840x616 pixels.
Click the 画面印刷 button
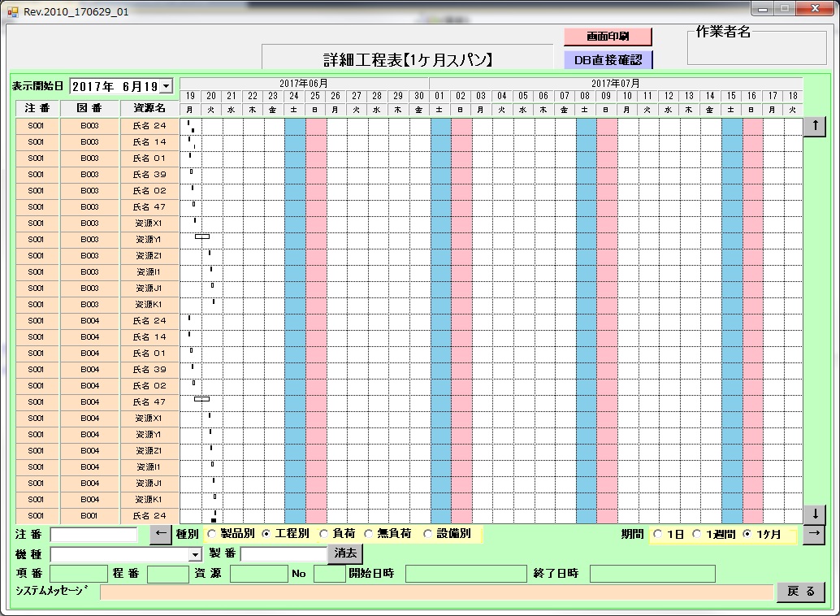608,37
